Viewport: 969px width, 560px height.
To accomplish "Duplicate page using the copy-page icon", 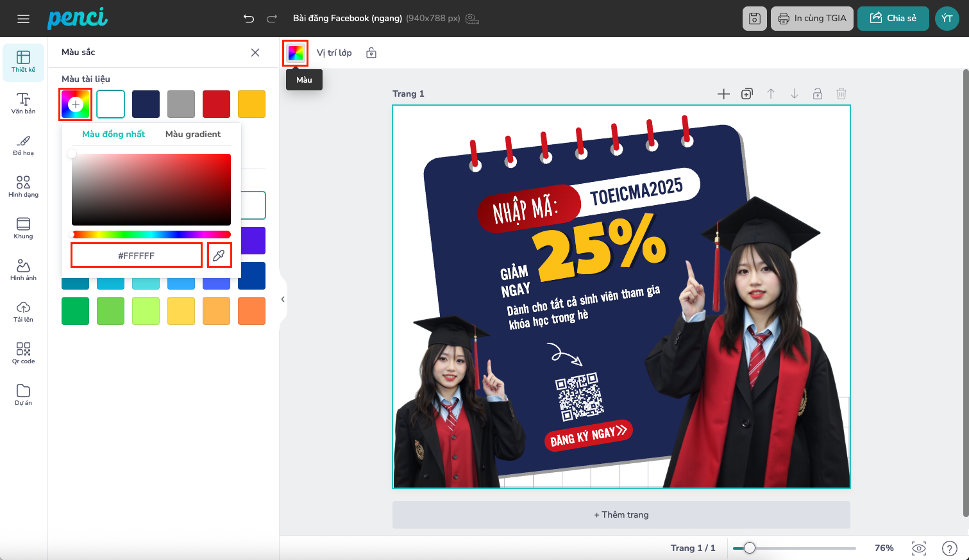I will [x=746, y=94].
